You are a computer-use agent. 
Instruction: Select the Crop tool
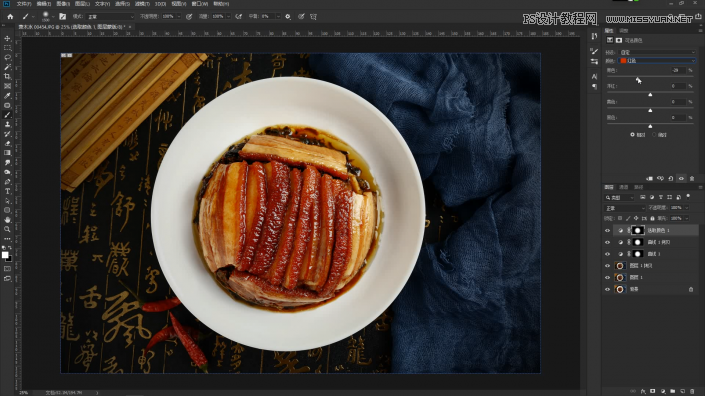[x=7, y=76]
